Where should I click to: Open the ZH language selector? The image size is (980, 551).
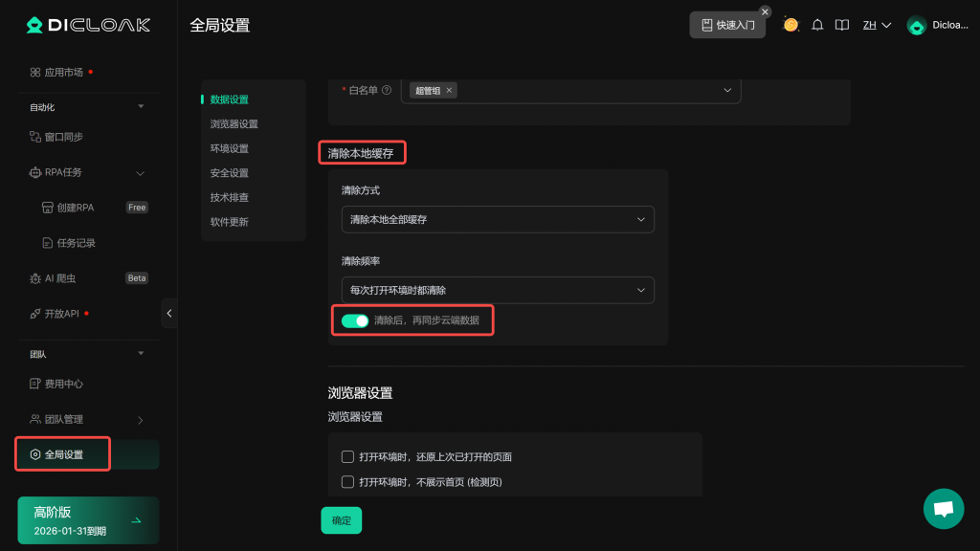pos(877,25)
